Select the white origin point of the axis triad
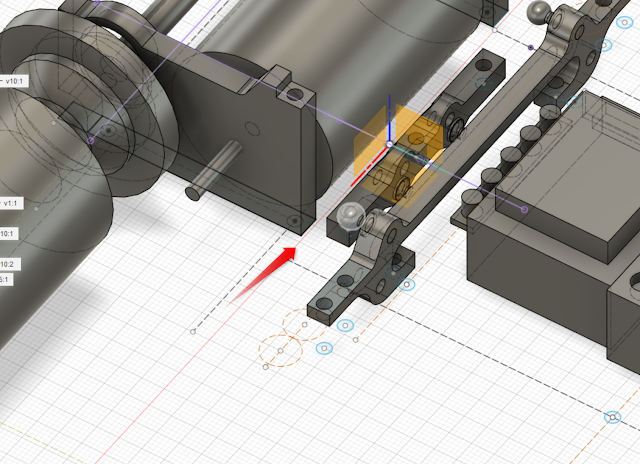Image resolution: width=640 pixels, height=464 pixels. [389, 144]
